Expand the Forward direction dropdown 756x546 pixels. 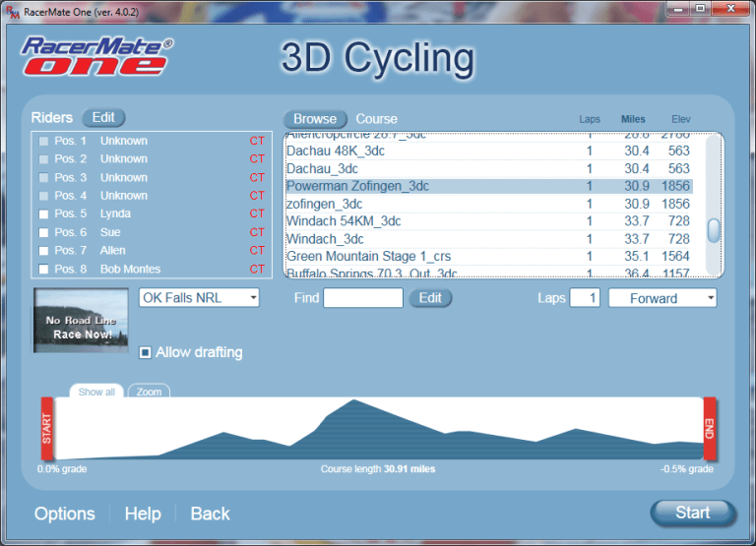661,298
